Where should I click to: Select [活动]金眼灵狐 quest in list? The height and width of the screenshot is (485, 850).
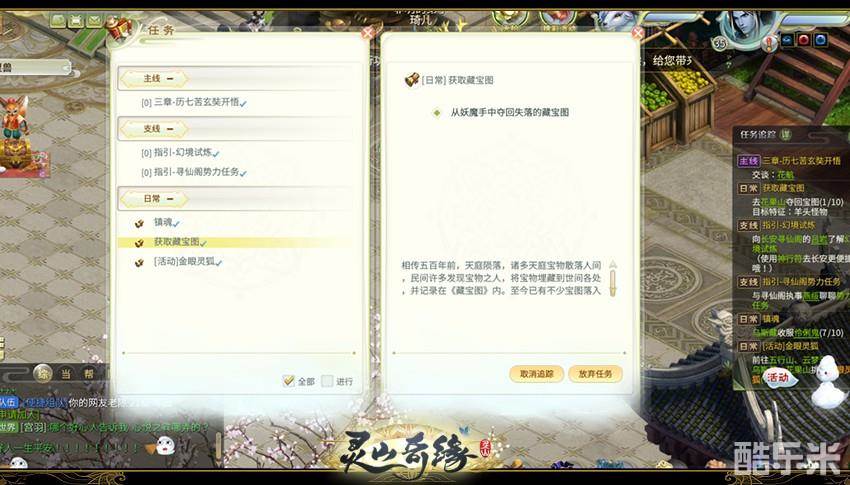point(186,262)
